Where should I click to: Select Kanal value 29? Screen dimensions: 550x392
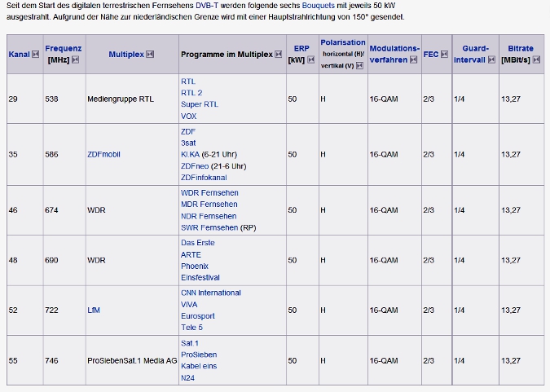tap(13, 99)
